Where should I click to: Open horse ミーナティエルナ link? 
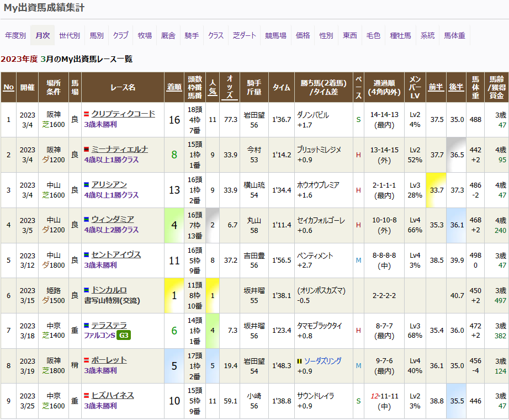(x=119, y=150)
